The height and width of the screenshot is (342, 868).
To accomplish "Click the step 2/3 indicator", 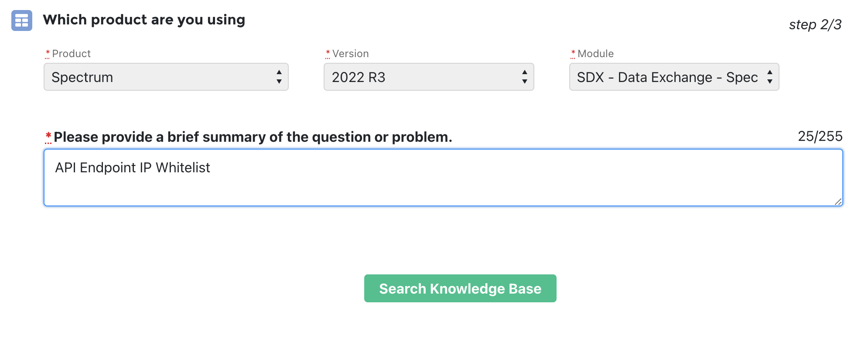I will coord(815,24).
